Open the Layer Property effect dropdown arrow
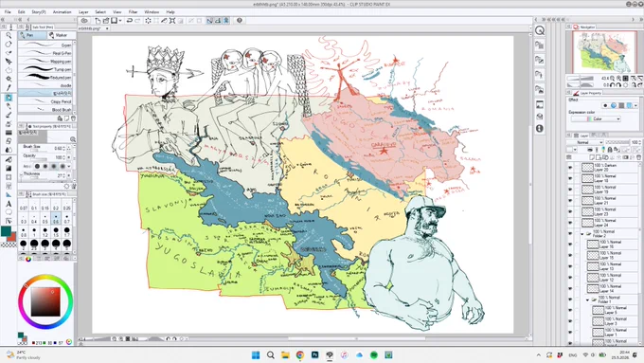 (x=635, y=105)
